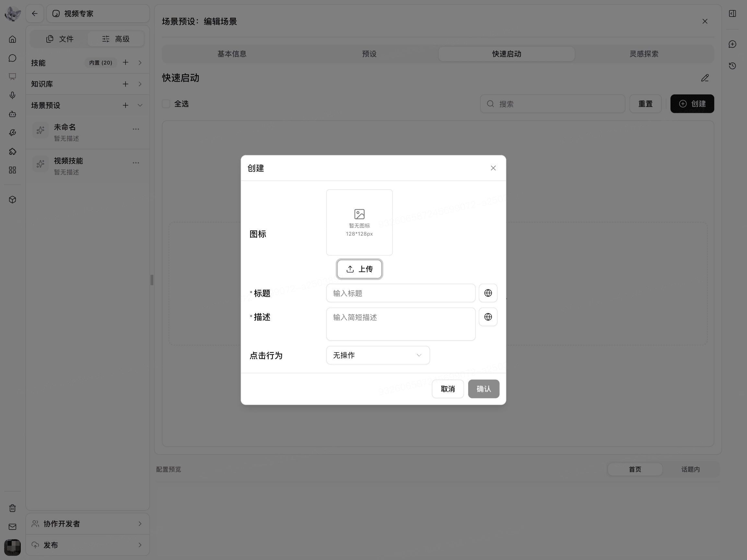The height and width of the screenshot is (560, 747).
Task: Click the mail envelope icon
Action: coord(13,527)
